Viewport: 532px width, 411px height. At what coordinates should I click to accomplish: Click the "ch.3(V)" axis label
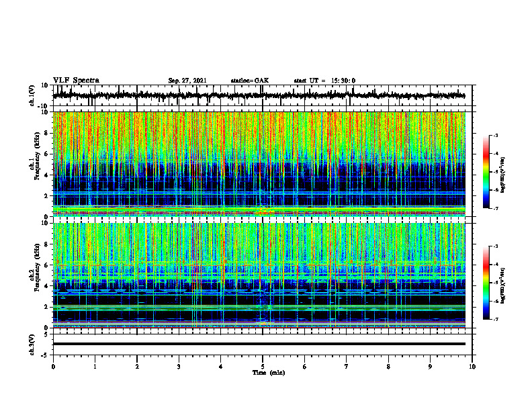point(32,345)
